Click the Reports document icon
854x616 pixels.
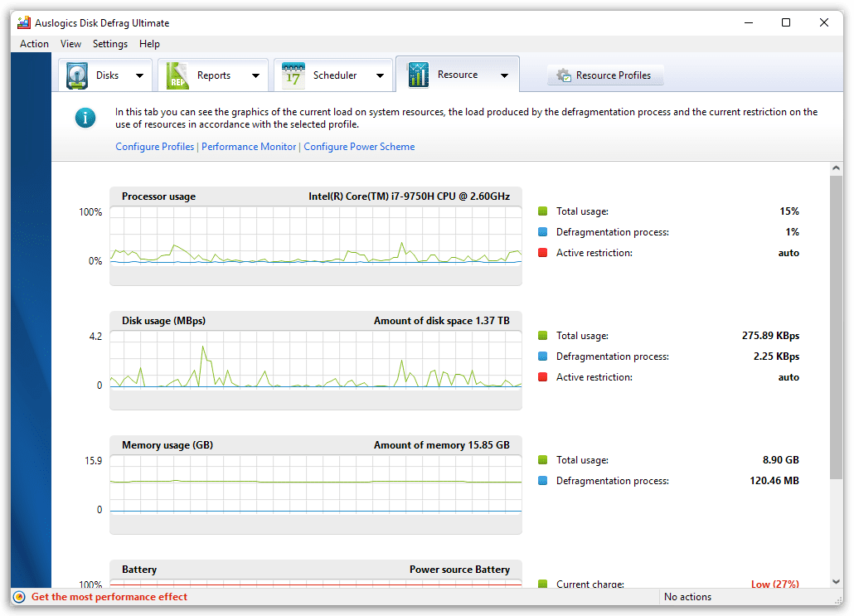pyautogui.click(x=177, y=75)
